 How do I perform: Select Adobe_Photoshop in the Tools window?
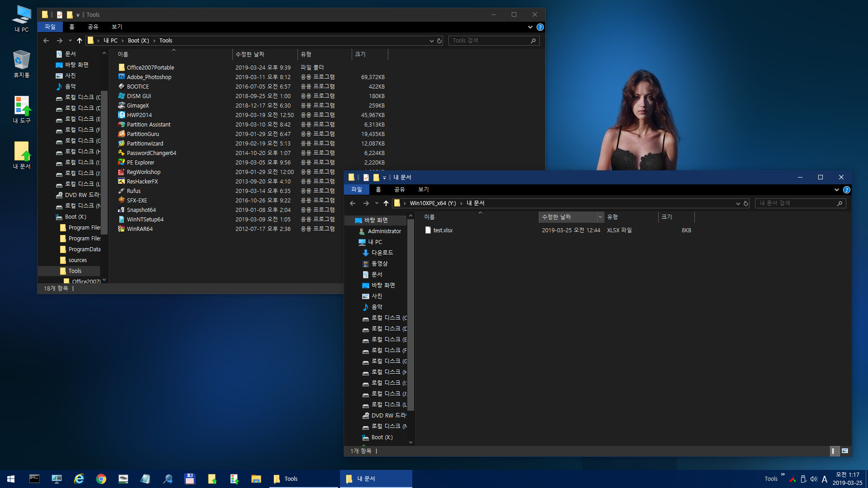point(149,77)
